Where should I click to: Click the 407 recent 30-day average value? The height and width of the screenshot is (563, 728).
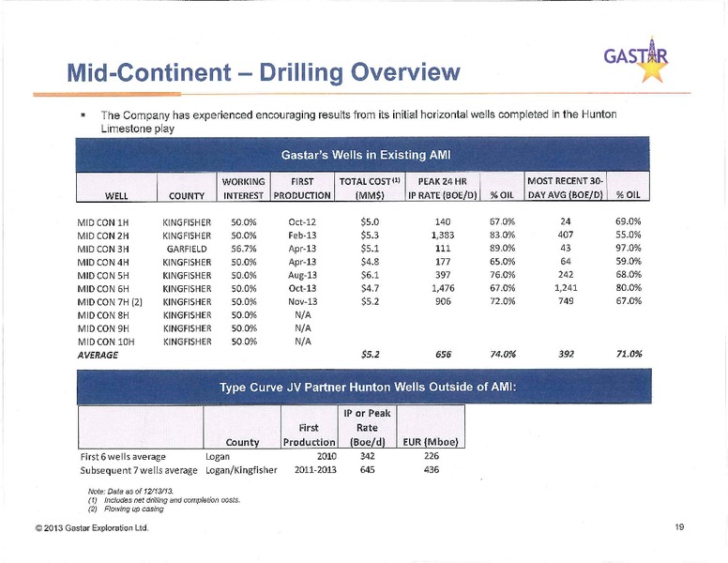coord(566,235)
